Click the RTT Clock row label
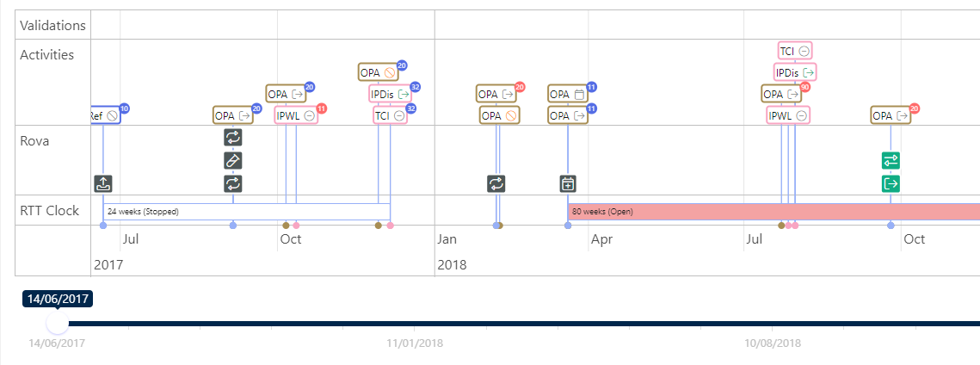This screenshot has width=980, height=365. (49, 210)
